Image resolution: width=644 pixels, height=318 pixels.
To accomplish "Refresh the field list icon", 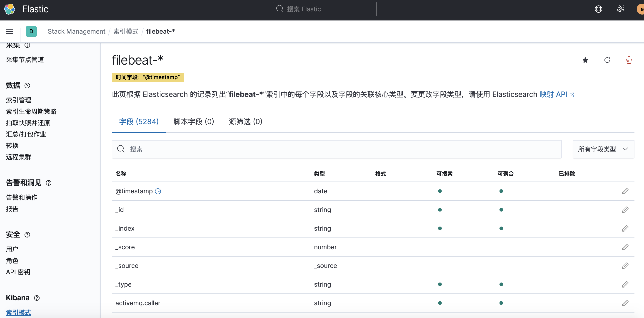I will (x=607, y=60).
